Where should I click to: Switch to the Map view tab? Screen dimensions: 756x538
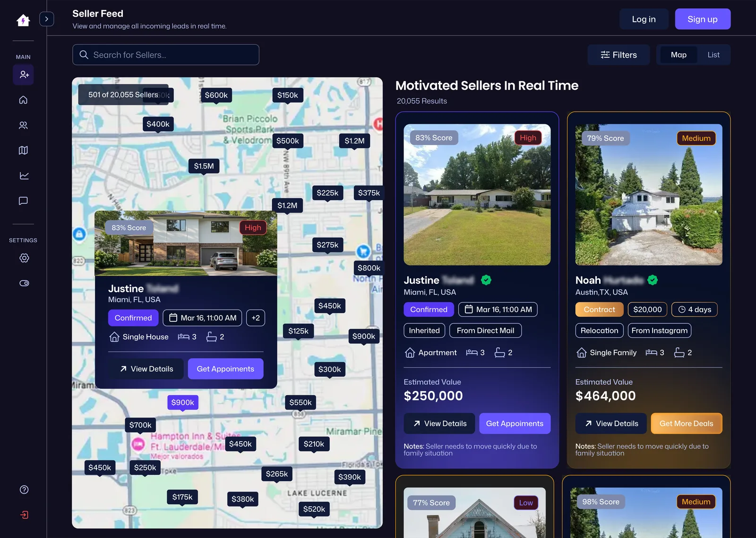tap(679, 55)
